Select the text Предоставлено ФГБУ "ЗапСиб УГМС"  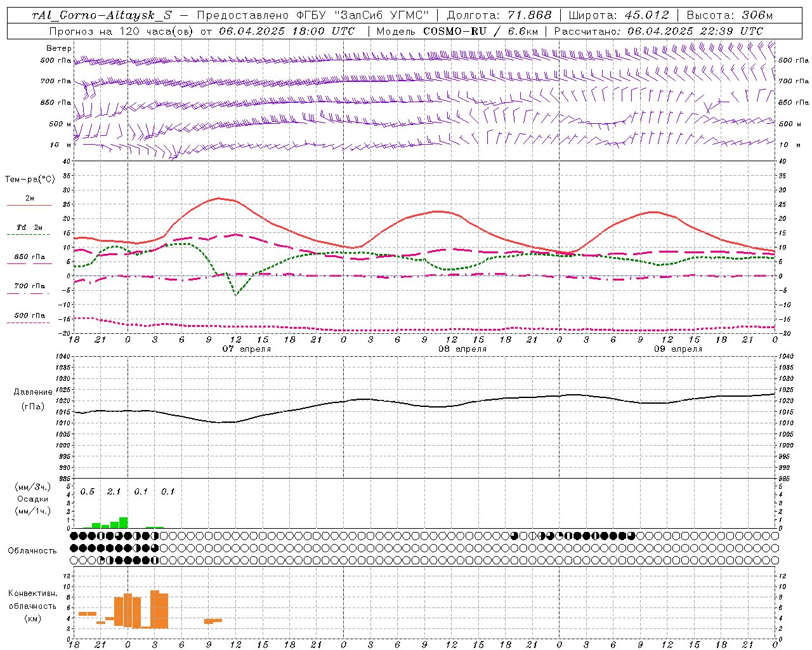[313, 15]
